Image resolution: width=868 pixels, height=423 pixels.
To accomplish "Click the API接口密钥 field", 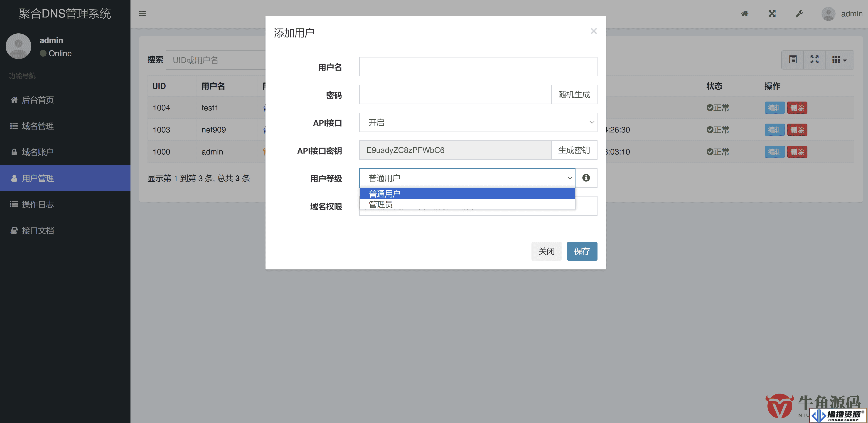I will point(455,150).
